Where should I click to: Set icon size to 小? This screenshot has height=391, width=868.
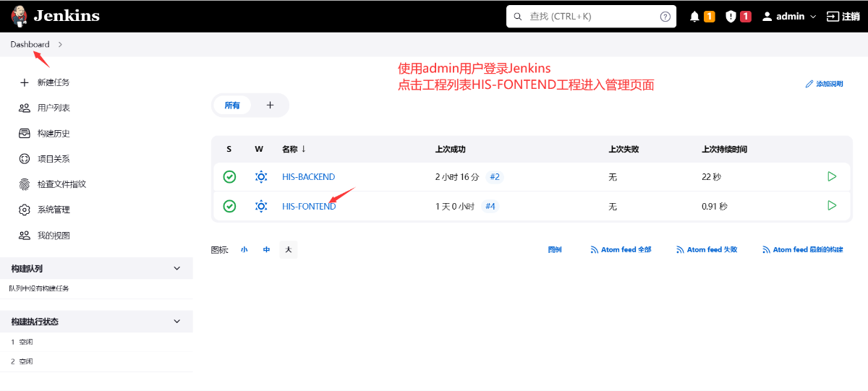point(244,250)
